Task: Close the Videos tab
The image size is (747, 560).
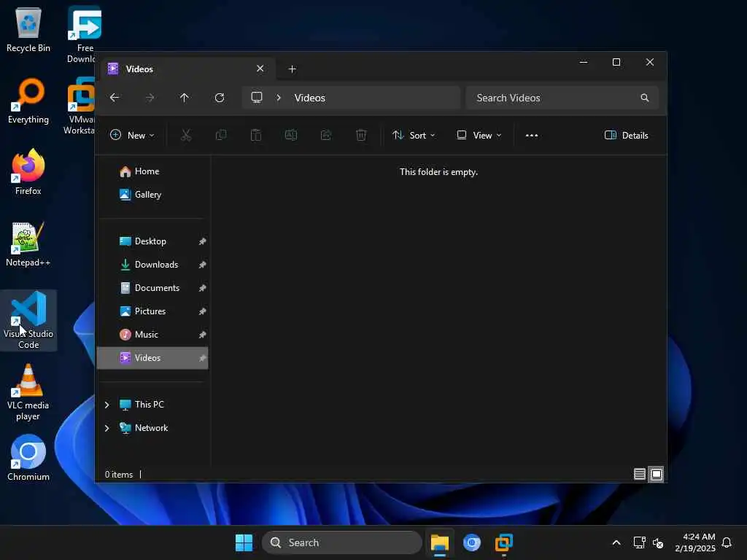Action: [x=260, y=69]
